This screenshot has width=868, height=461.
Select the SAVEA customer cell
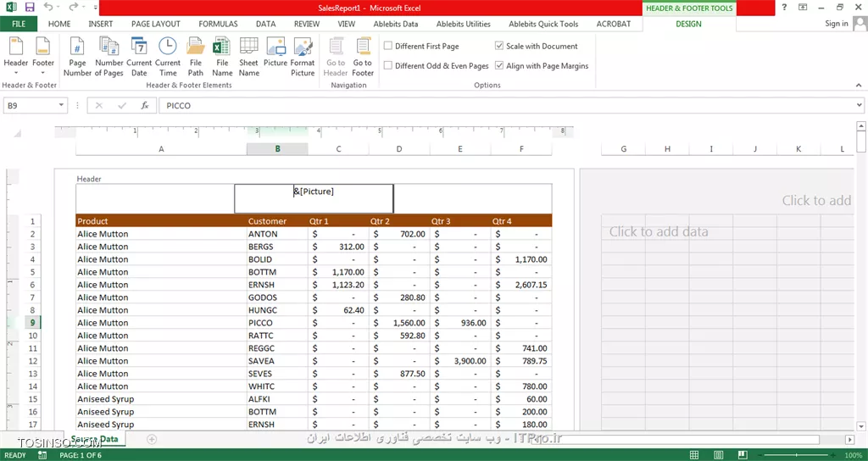tap(277, 361)
